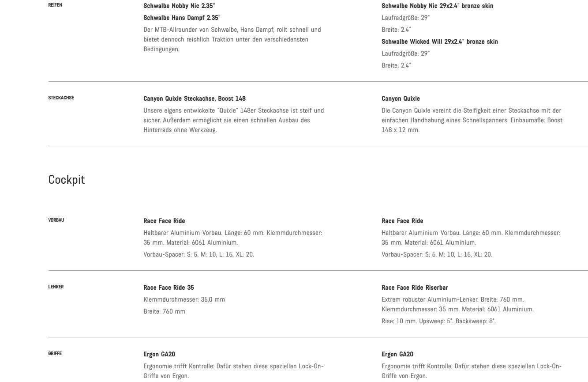The image size is (588, 382).
Task: Click Schwalbe Nobby Nic 29x2.4" bronze skin
Action: pyautogui.click(x=437, y=6)
